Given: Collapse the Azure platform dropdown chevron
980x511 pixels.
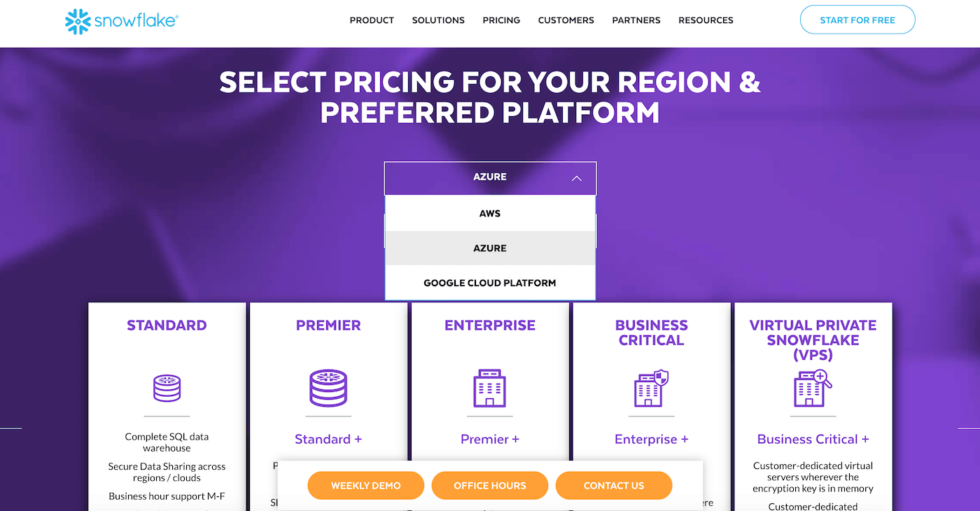Looking at the screenshot, I should 576,179.
